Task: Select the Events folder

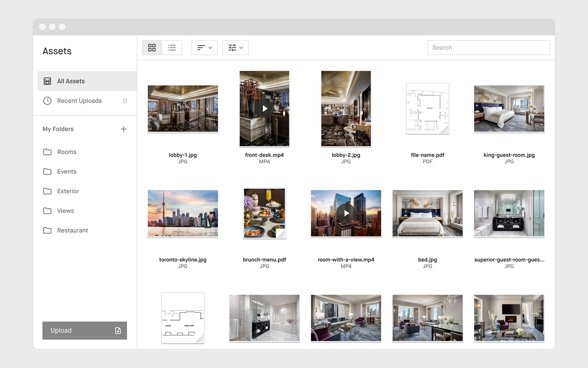Action: (66, 171)
